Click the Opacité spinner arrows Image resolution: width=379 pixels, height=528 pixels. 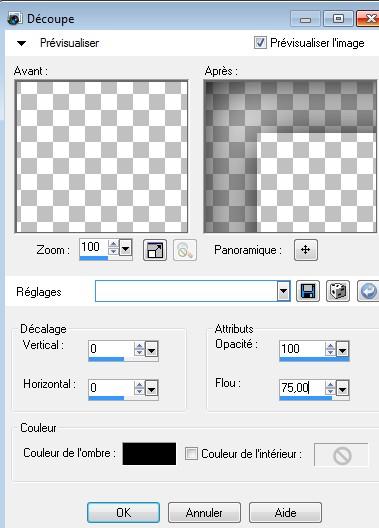[x=331, y=349]
